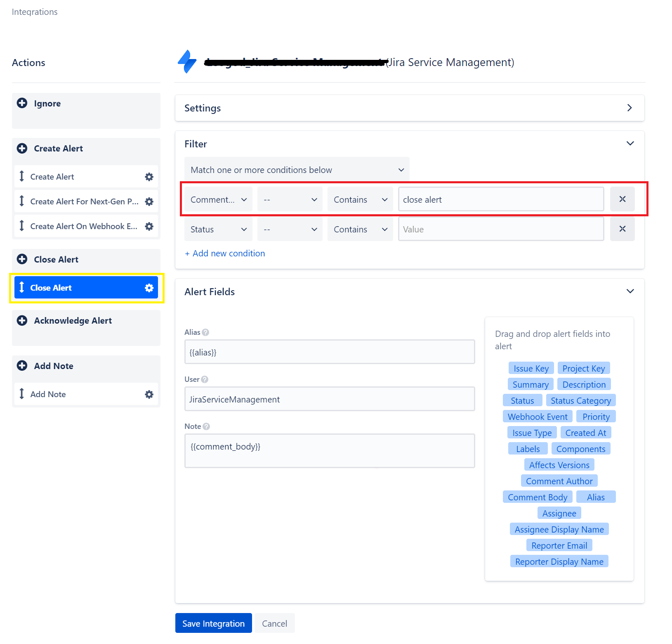Select the Add Note action item
672x644 pixels.
click(86, 394)
